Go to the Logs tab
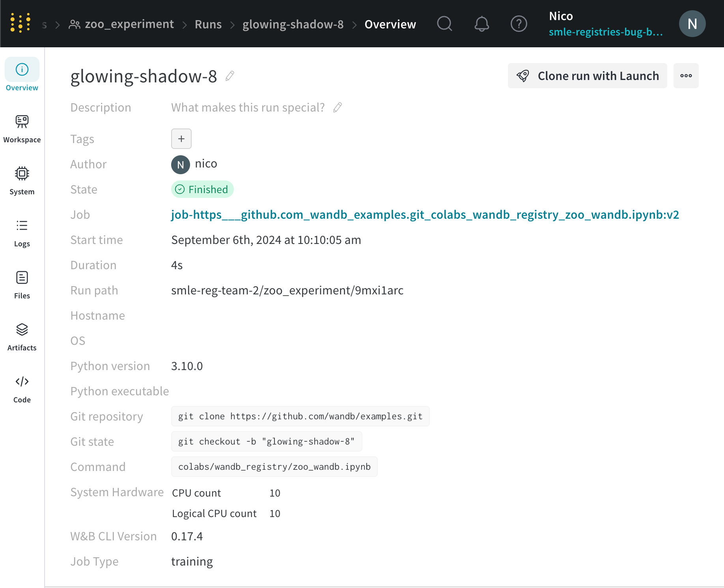Image resolution: width=724 pixels, height=588 pixels. [x=22, y=233]
